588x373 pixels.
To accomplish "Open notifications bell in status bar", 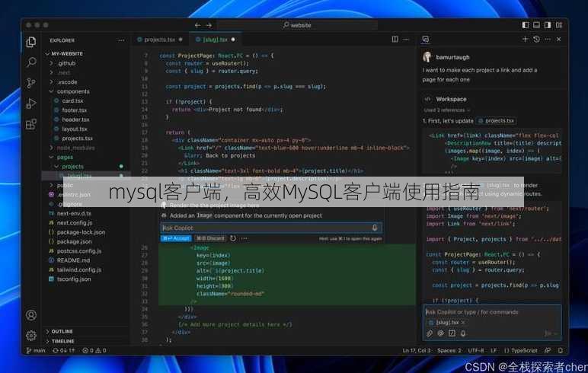I will click(x=561, y=350).
